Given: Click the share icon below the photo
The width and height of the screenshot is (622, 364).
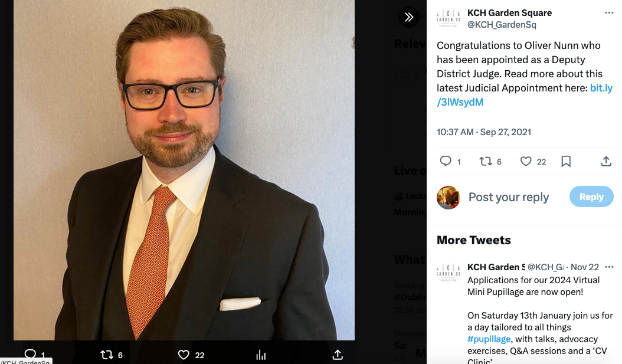Looking at the screenshot, I should click(338, 355).
